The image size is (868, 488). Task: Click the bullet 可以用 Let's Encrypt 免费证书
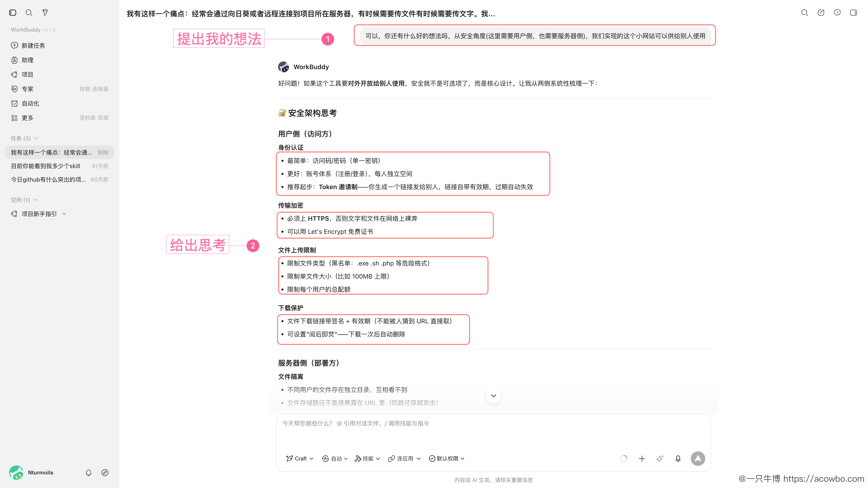330,231
